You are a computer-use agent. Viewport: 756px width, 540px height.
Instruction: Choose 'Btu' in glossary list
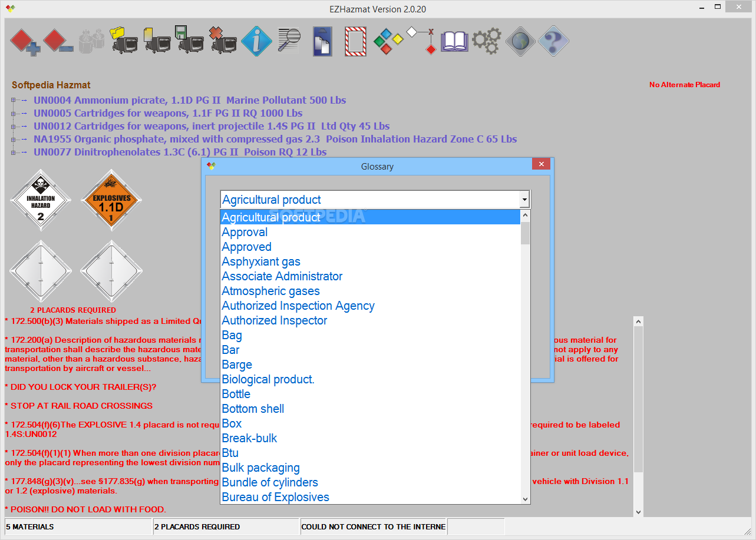370,453
